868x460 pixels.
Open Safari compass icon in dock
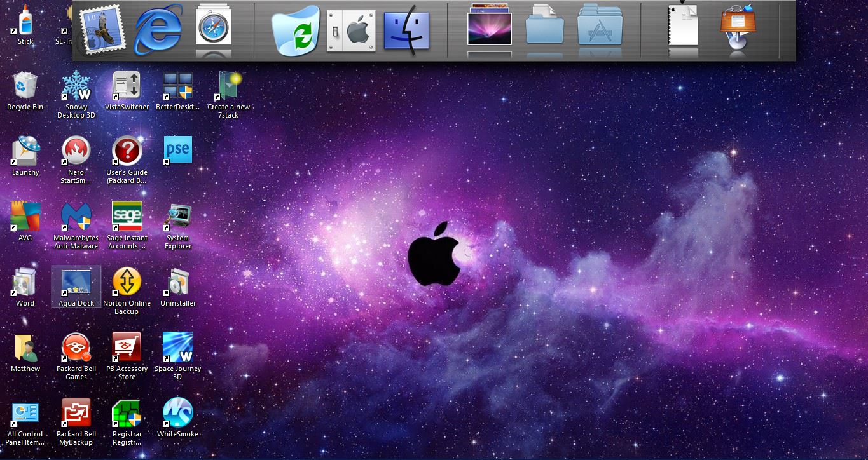click(213, 27)
